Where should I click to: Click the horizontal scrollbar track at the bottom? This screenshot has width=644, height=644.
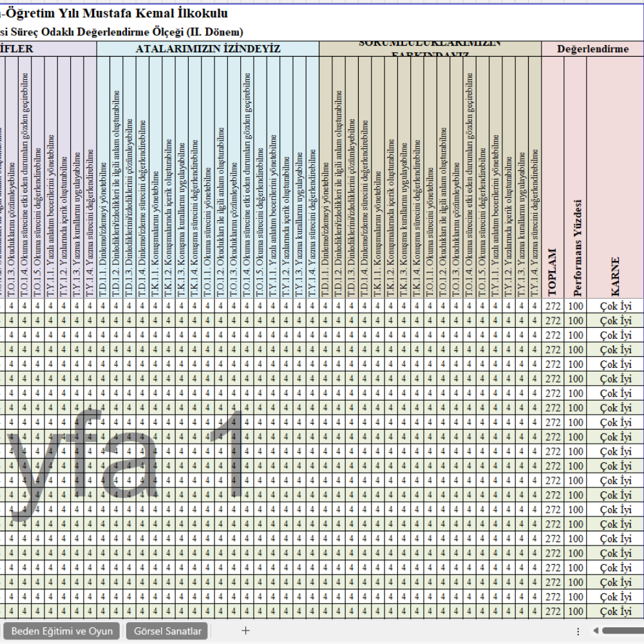click(623, 630)
